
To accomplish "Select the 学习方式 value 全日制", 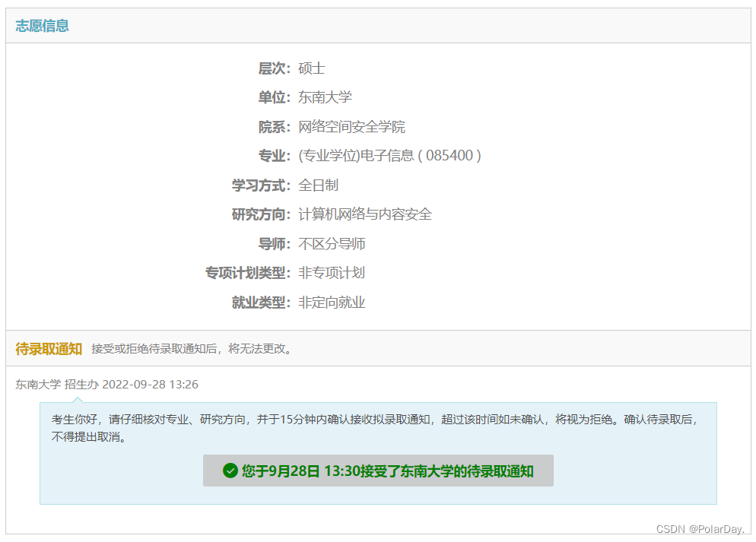I will [318, 185].
